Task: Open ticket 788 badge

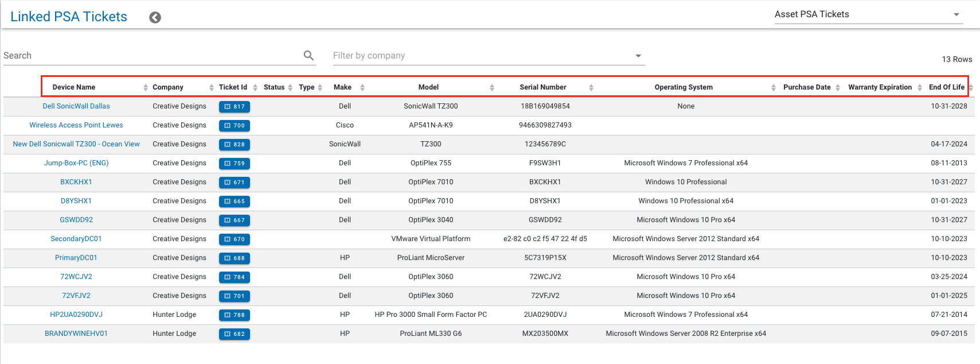Action: click(235, 315)
